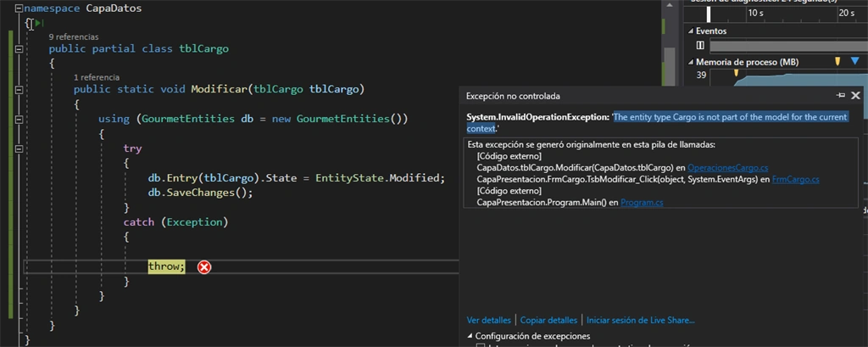Collapse Configuración de excepciones section
The image size is (868, 347).
[470, 336]
